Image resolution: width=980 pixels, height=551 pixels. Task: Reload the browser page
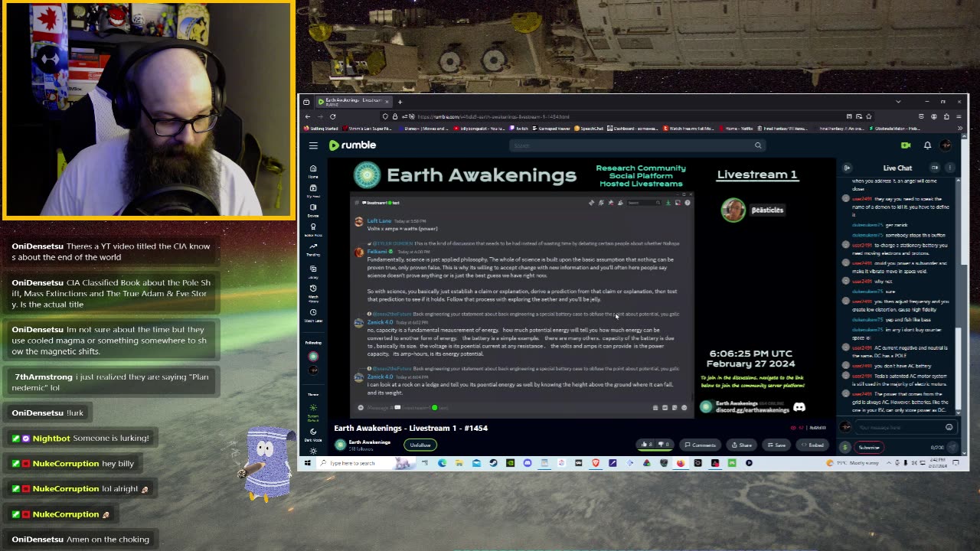click(333, 116)
